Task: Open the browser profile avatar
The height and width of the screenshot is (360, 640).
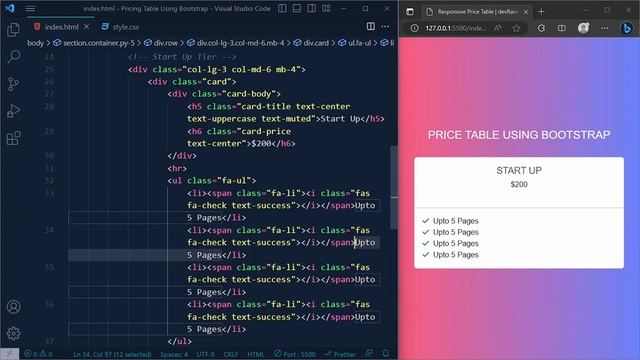Action: coord(583,28)
